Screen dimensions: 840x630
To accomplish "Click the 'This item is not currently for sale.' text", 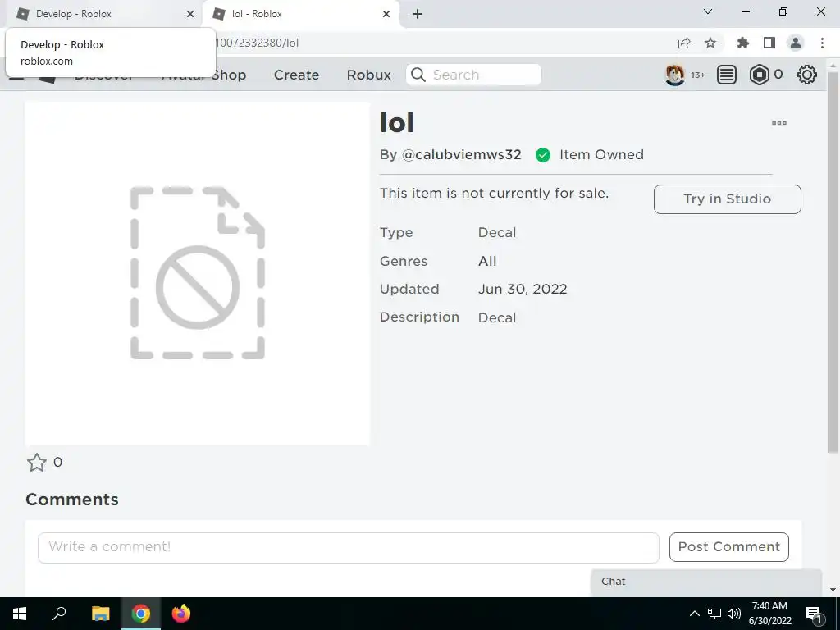I will (494, 194).
